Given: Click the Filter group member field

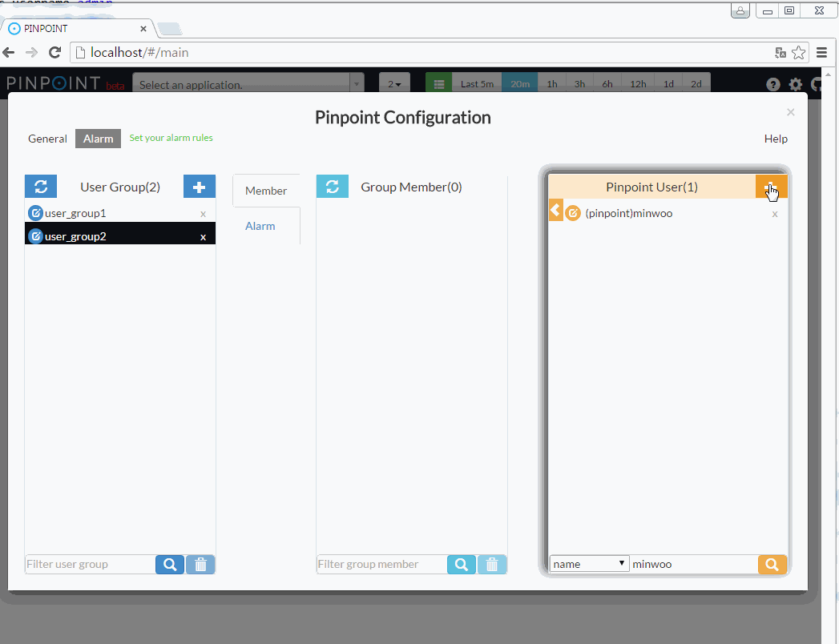Looking at the screenshot, I should pyautogui.click(x=381, y=565).
